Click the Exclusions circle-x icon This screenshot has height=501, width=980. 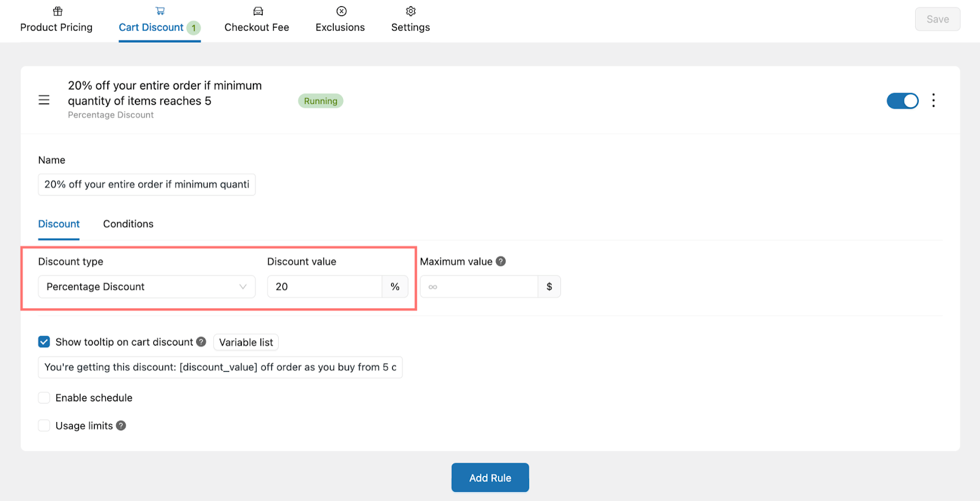(342, 11)
